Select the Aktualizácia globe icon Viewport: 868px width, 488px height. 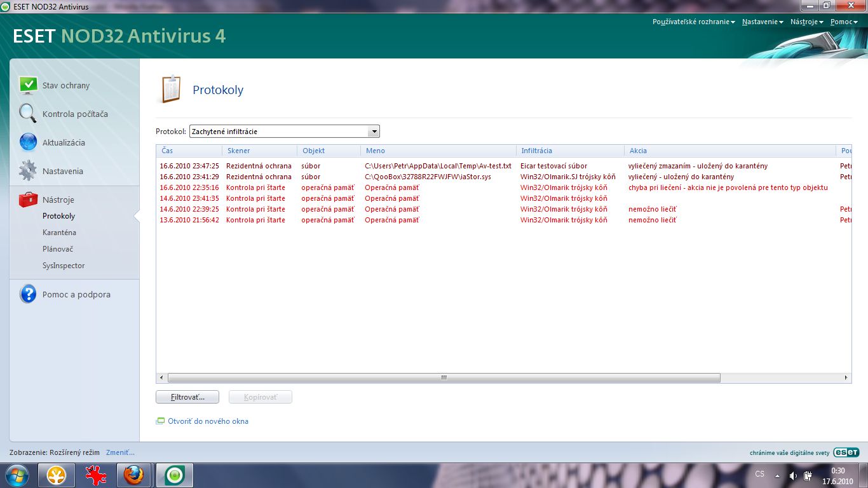(x=28, y=142)
